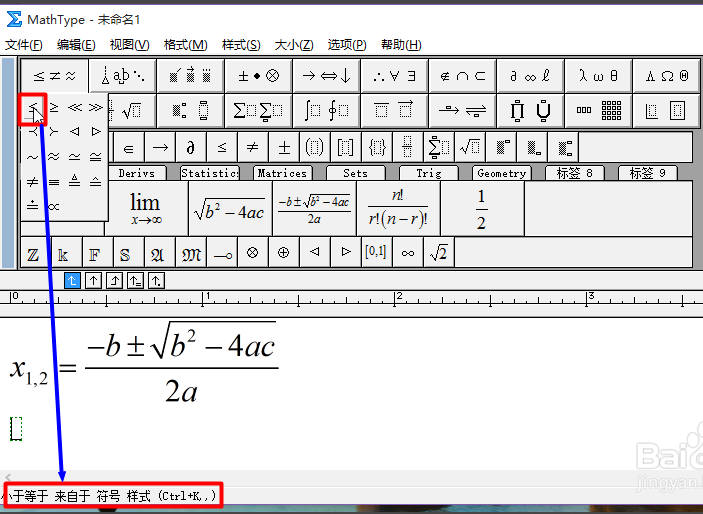The width and height of the screenshot is (703, 514).
Task: Insert parentheses template from the small bar
Action: click(x=314, y=147)
